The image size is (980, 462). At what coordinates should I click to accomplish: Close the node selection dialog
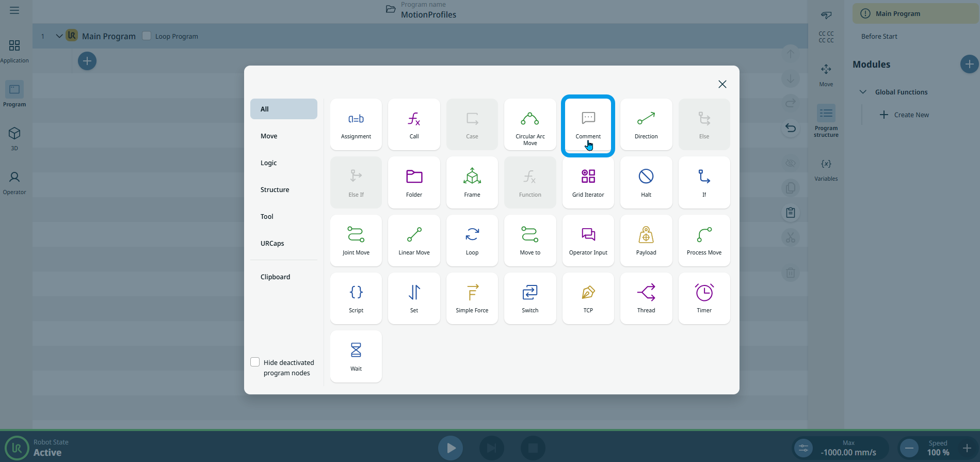722,84
